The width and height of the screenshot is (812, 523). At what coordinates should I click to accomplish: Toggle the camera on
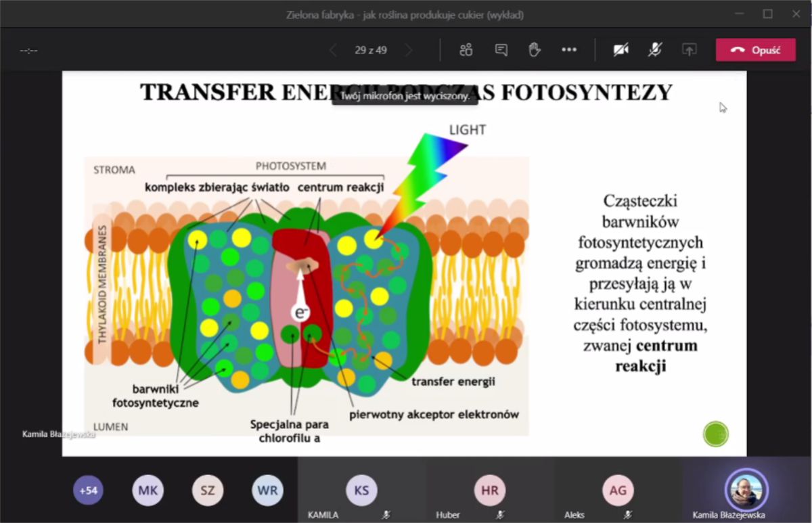point(621,50)
